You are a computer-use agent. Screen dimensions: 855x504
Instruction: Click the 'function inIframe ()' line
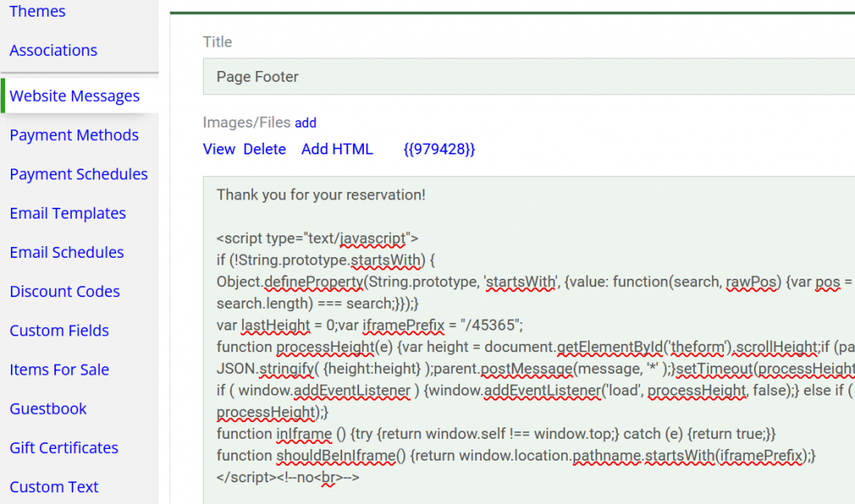496,434
